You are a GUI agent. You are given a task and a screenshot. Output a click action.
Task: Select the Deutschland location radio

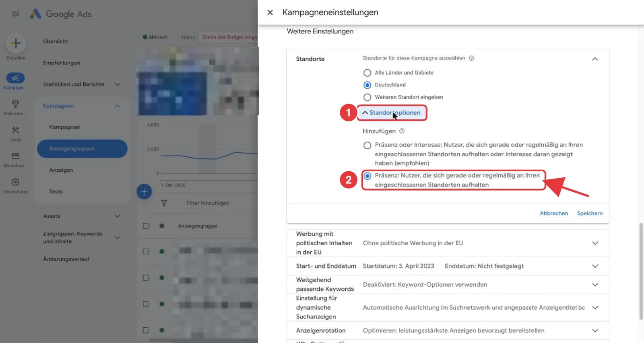tap(367, 85)
